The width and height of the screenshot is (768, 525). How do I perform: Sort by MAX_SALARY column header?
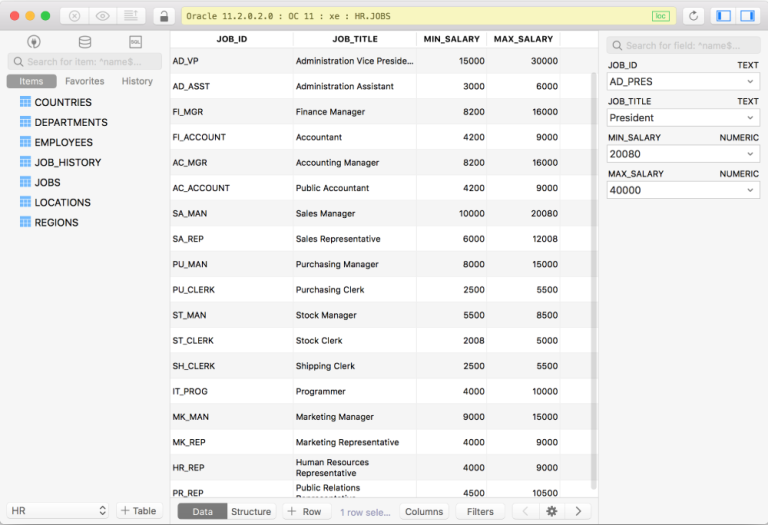(x=523, y=39)
